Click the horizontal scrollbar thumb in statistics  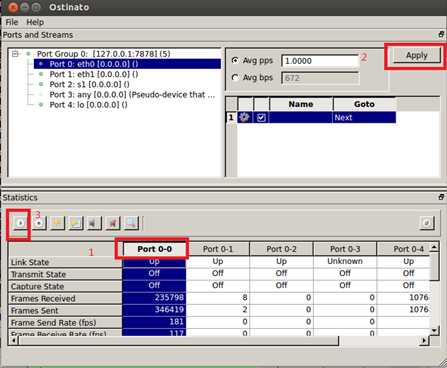[178, 341]
